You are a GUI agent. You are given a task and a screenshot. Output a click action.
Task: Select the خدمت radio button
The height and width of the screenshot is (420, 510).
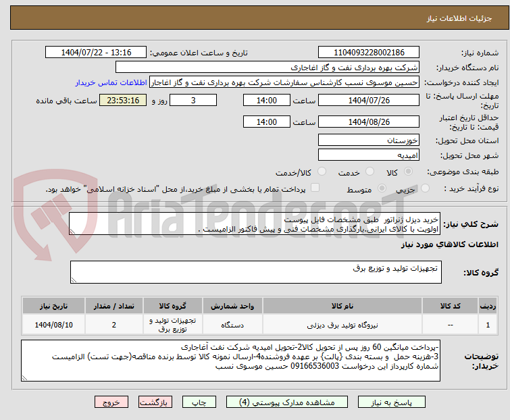pos(369,172)
